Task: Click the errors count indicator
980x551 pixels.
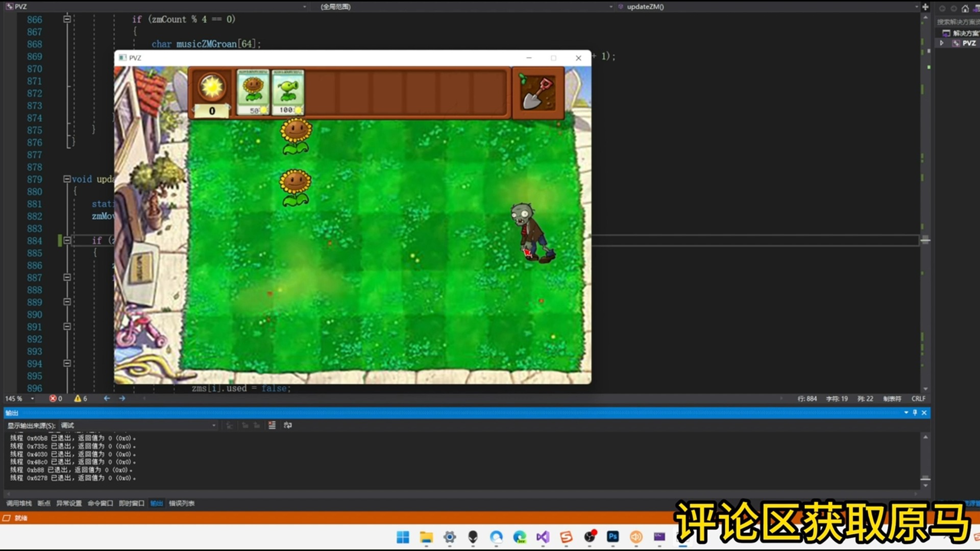Action: point(56,398)
